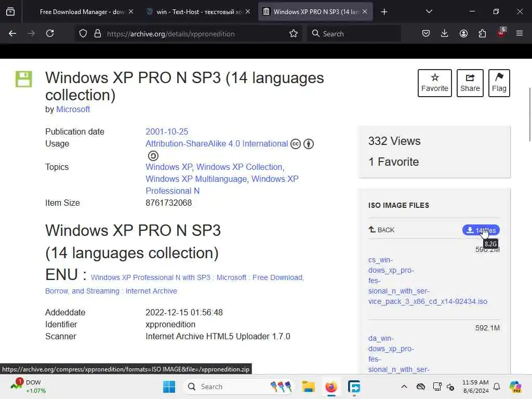Click the muted volume tray icon
The image size is (532, 399).
pos(450,387)
